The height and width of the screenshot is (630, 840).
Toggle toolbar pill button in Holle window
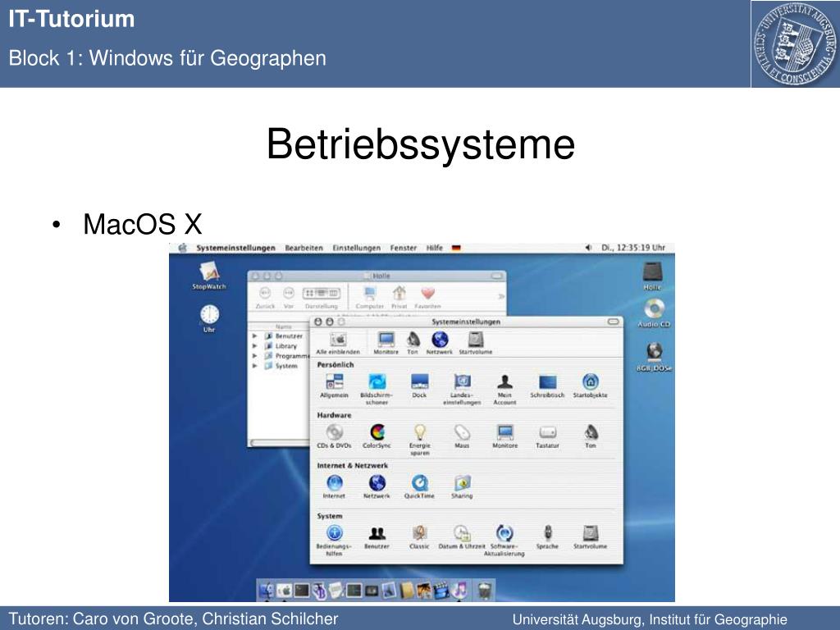pyautogui.click(x=497, y=276)
